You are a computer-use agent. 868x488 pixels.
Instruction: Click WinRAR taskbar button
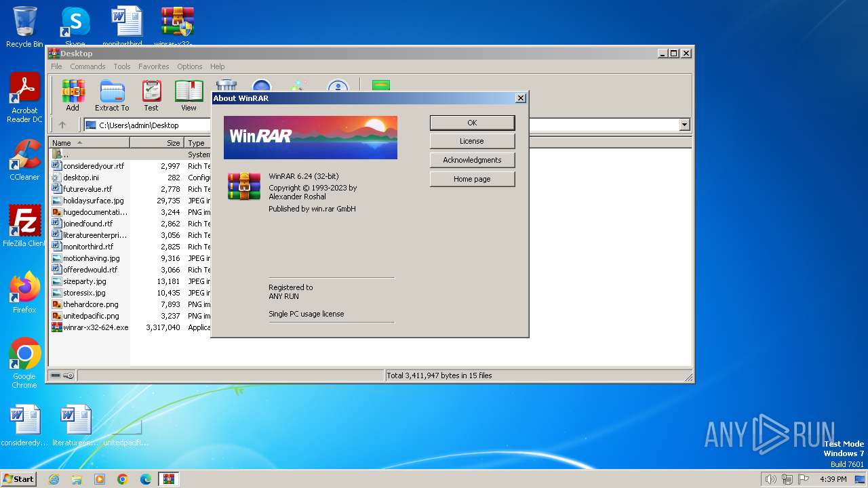[x=169, y=479]
